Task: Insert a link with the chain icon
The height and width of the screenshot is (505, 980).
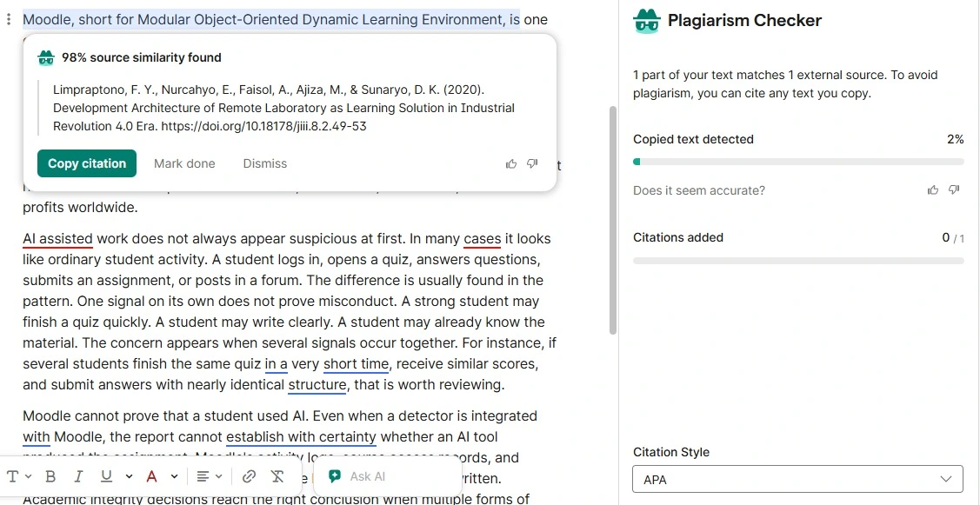Action: [249, 477]
